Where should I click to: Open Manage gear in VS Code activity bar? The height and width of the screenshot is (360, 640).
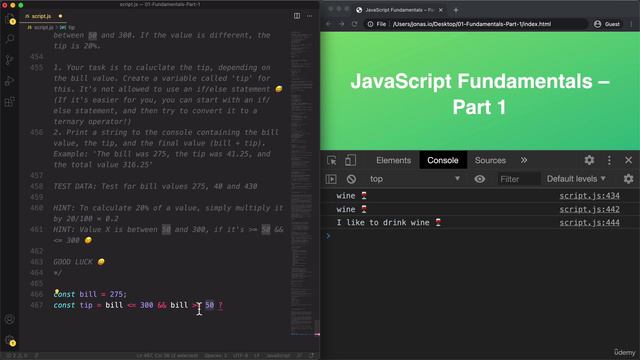pyautogui.click(x=10, y=340)
